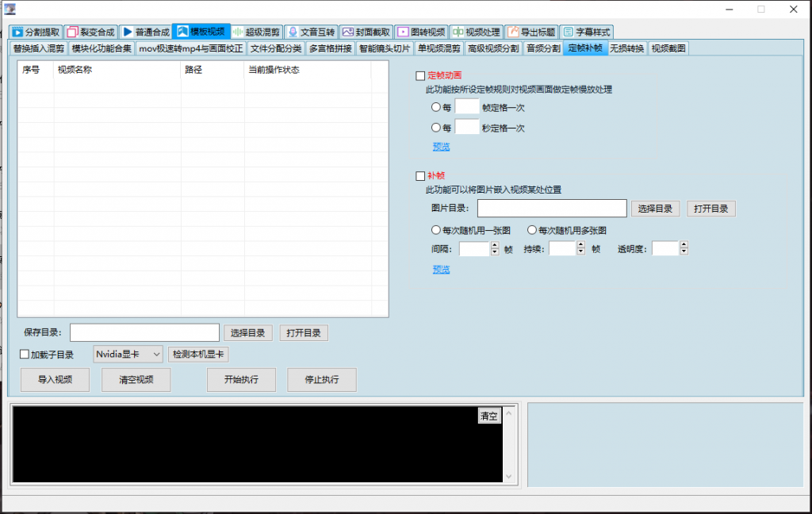Click the 封面截取 image icon

pyautogui.click(x=347, y=33)
